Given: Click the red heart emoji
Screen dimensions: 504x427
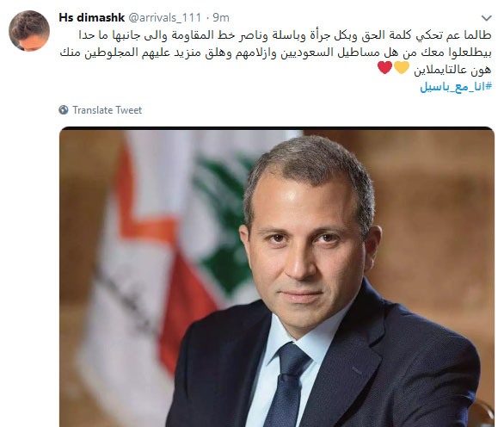Looking at the screenshot, I should [x=384, y=67].
